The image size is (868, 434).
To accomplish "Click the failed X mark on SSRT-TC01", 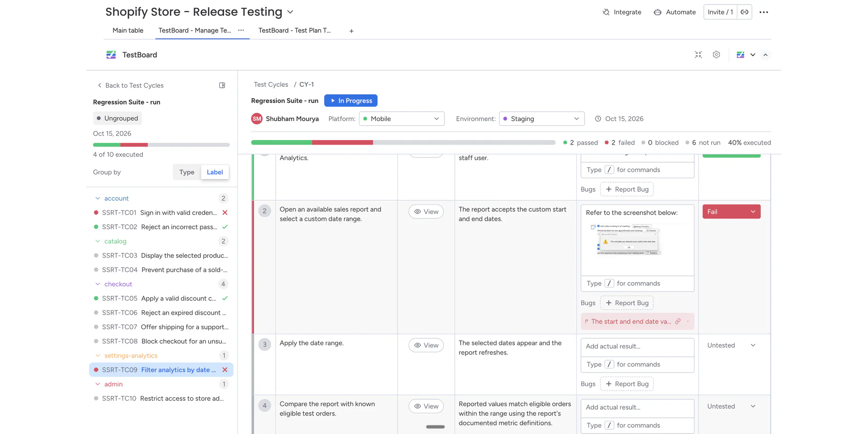I will [225, 212].
